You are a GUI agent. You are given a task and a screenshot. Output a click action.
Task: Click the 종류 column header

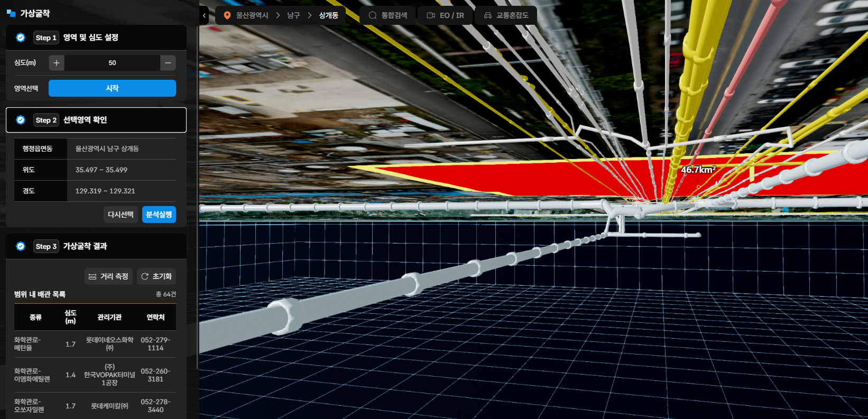35,317
